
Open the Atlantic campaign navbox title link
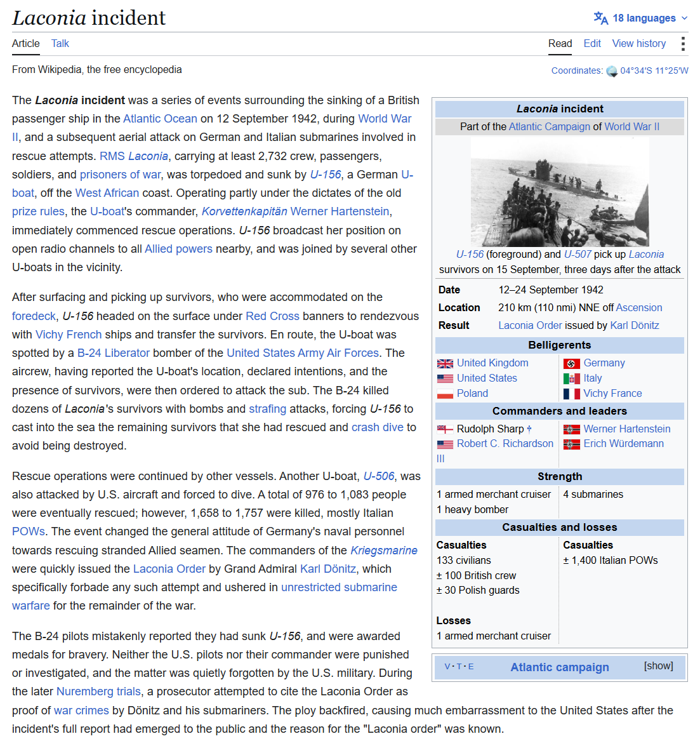click(x=559, y=667)
